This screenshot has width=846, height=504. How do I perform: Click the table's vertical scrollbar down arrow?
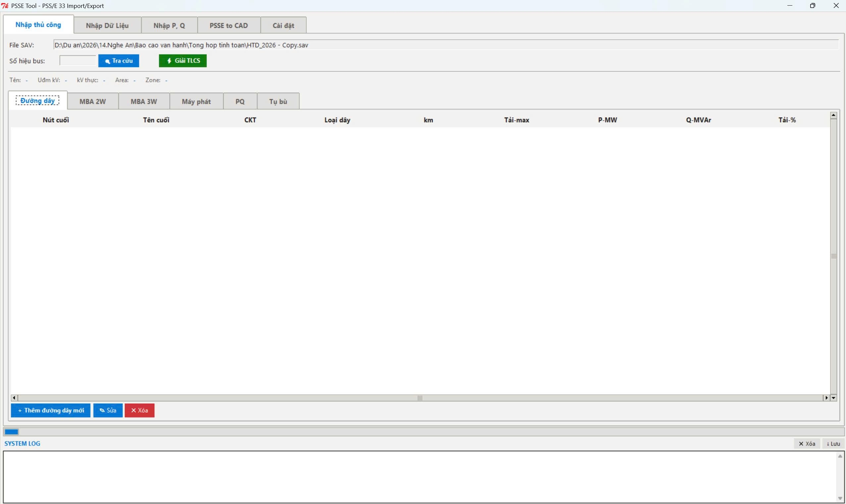click(833, 398)
